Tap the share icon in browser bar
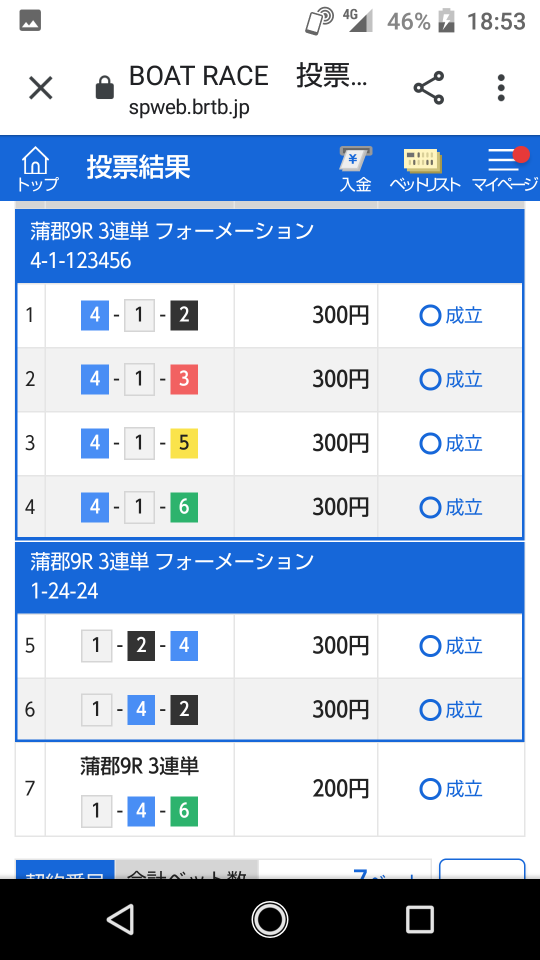The width and height of the screenshot is (540, 960). click(x=429, y=88)
